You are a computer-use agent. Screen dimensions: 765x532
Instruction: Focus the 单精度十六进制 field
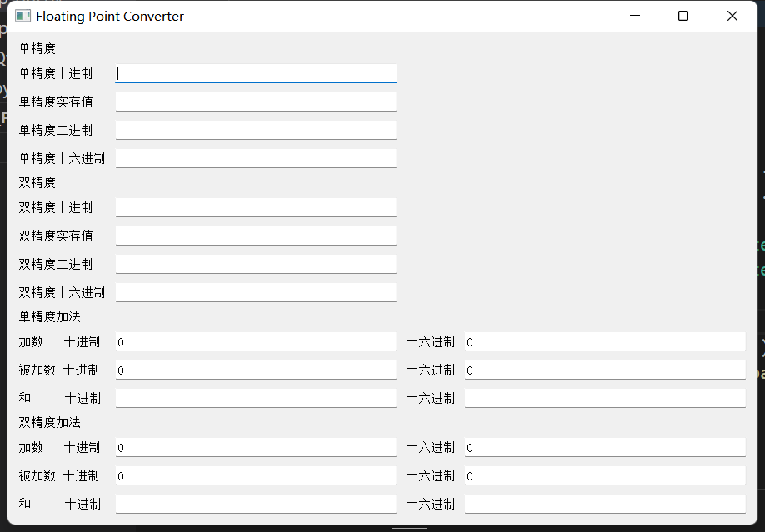tap(255, 157)
